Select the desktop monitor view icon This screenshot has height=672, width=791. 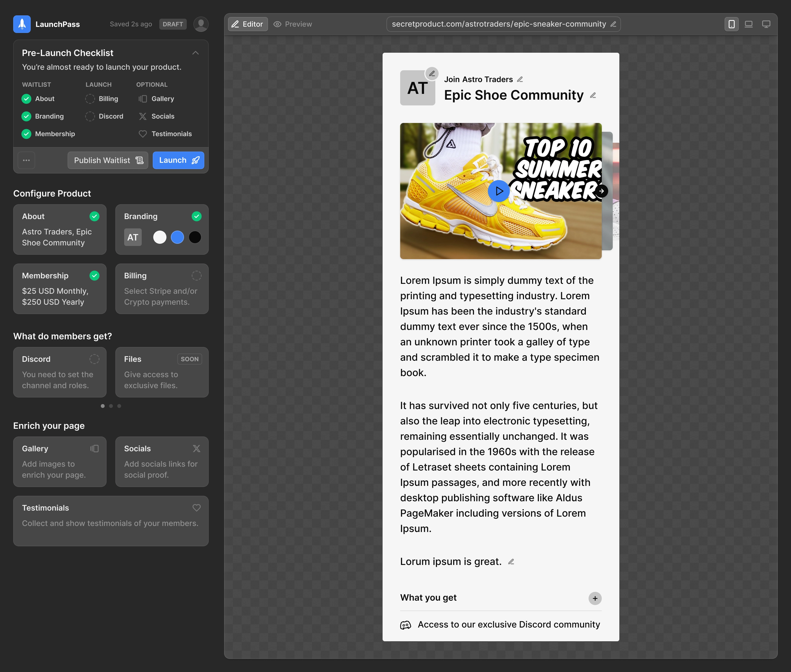[766, 24]
